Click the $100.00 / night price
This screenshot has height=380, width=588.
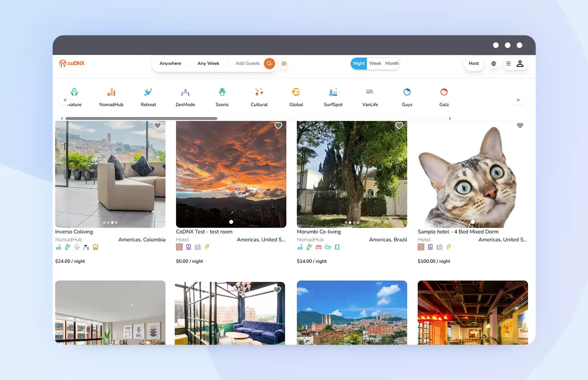click(x=434, y=261)
